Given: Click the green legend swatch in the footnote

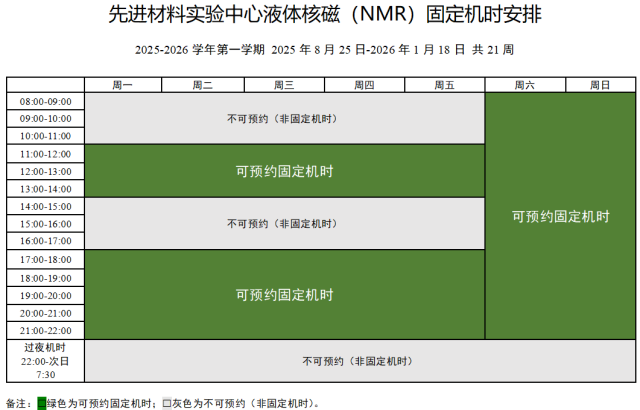Looking at the screenshot, I should point(41,403).
